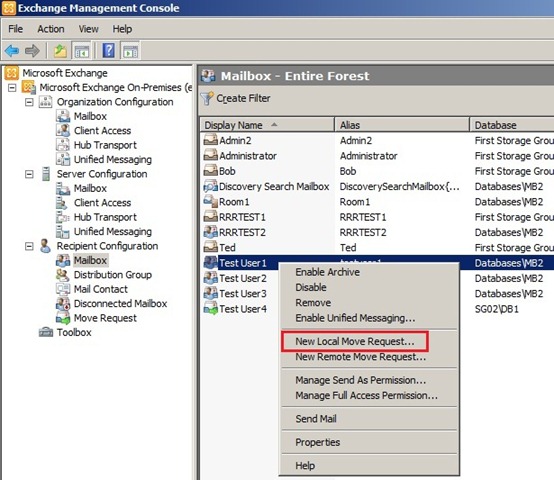The height and width of the screenshot is (480, 554).
Task: Open the Action menu
Action: (51, 29)
